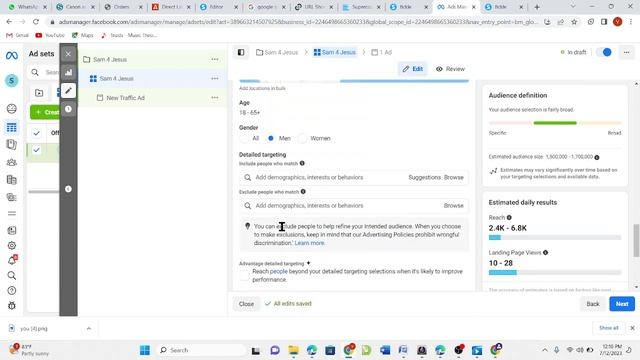The image size is (640, 360).
Task: Click info icon beside Exclude people who match
Action: (303, 191)
